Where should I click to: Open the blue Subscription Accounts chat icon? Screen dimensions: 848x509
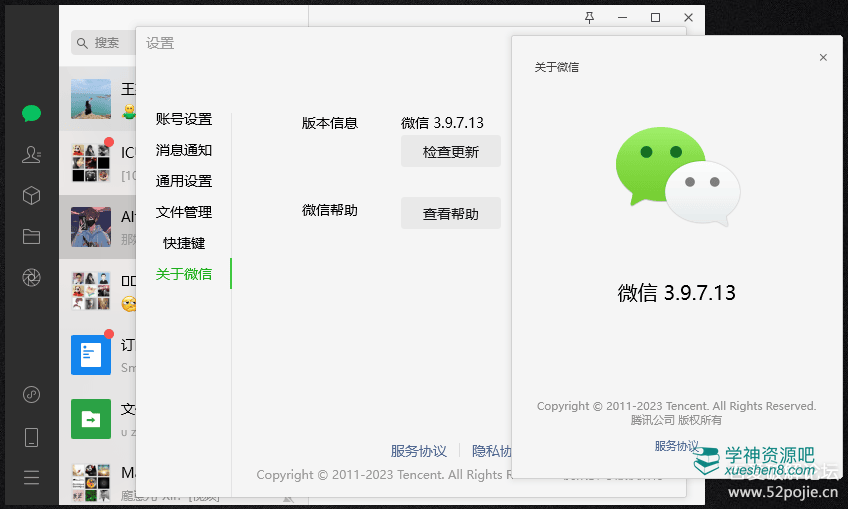[91, 354]
